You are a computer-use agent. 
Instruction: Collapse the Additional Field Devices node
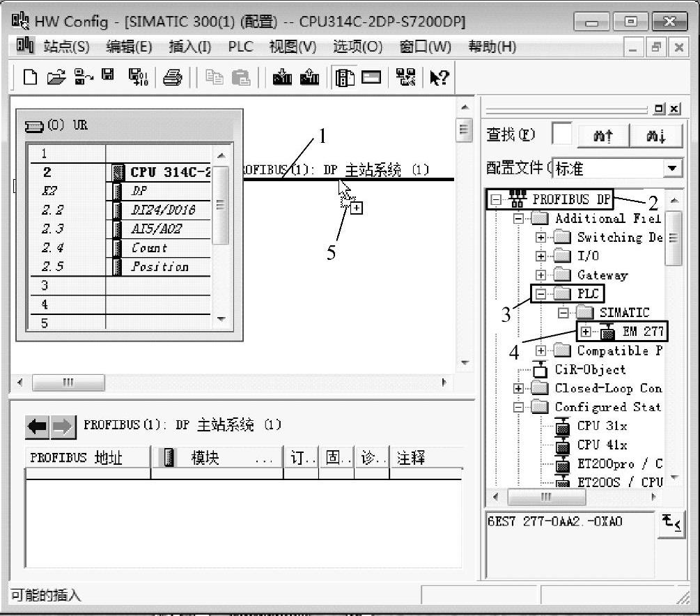(x=518, y=218)
